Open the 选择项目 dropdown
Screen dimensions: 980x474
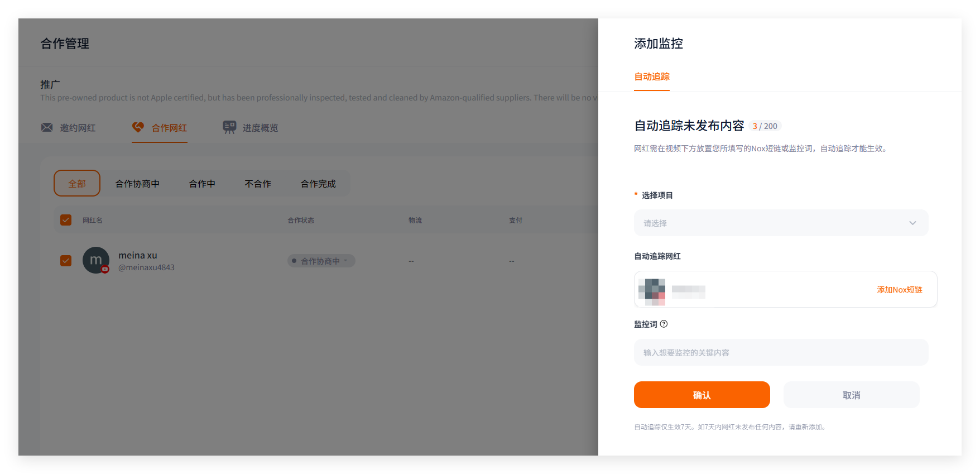pos(781,223)
